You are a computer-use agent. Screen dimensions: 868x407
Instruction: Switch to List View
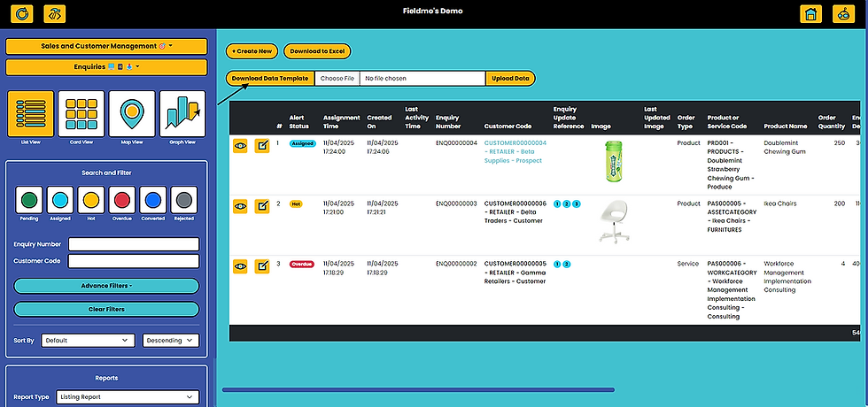(31, 114)
